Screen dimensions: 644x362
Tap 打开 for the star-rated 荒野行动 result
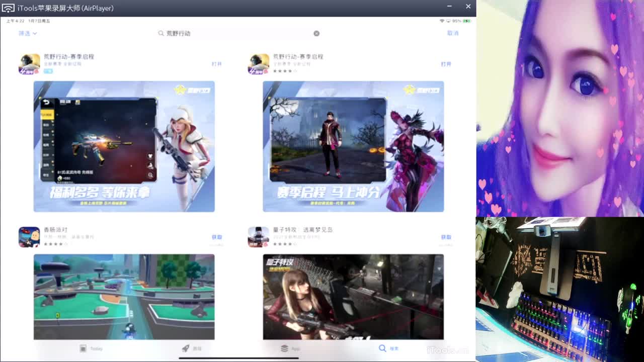pos(446,64)
